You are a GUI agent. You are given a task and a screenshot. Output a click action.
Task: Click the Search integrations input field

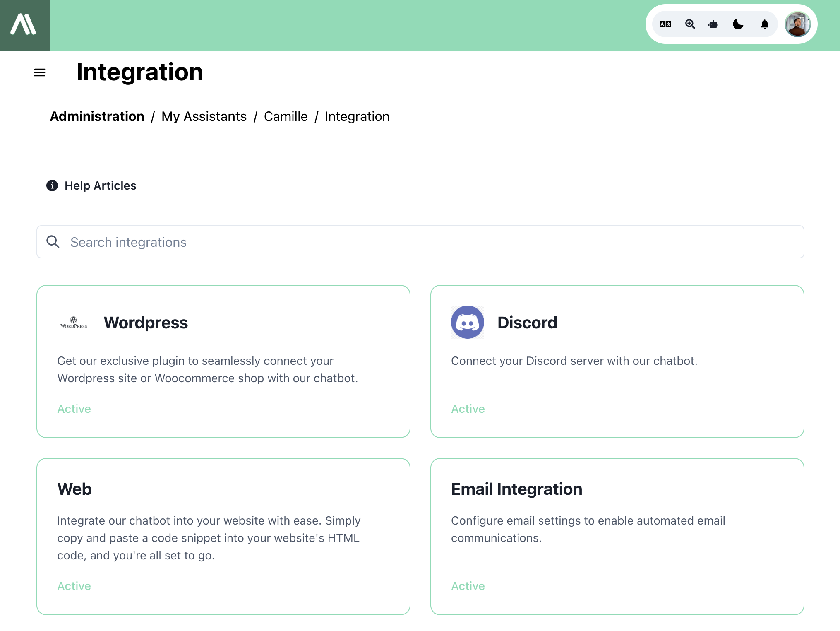(x=420, y=241)
